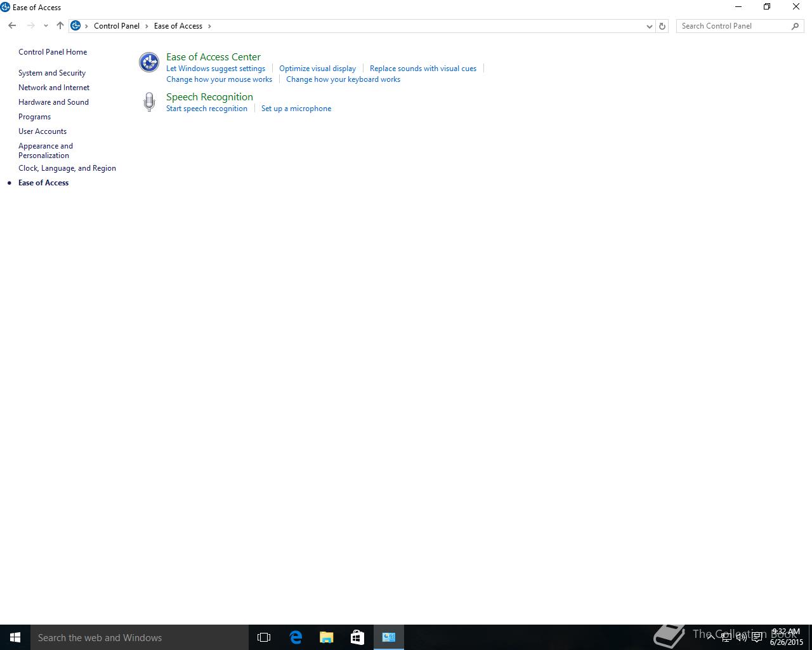Image resolution: width=812 pixels, height=650 pixels.
Task: Click window title bar Control Panel icon
Action: point(6,7)
